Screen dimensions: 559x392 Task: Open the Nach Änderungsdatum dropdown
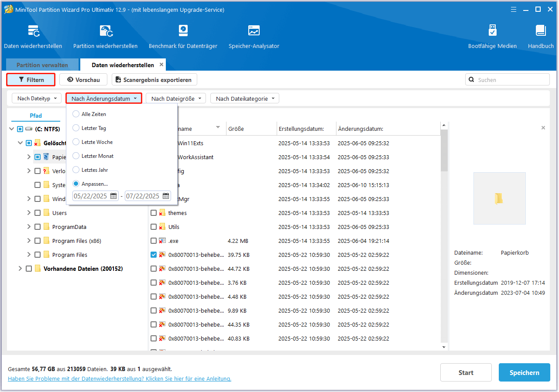104,99
